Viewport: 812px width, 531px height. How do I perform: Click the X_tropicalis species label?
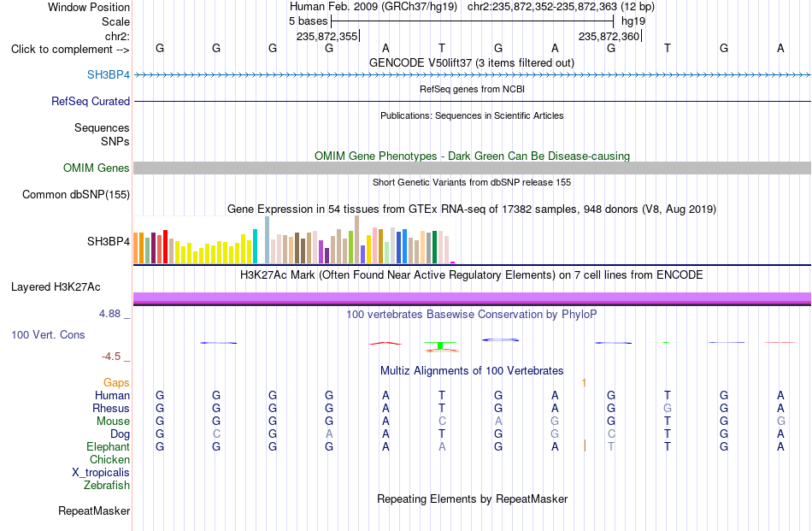click(101, 473)
